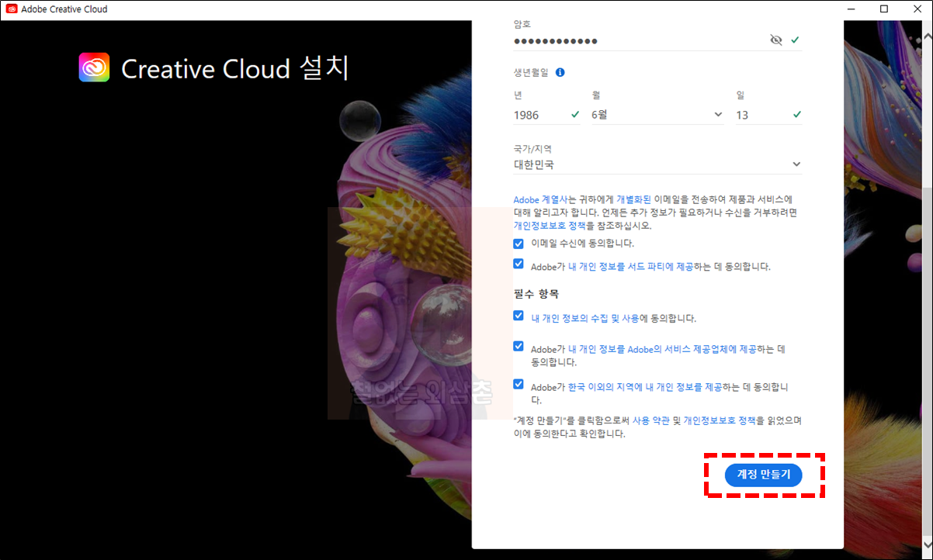
Task: Open 개인정보보호 정책 link in email paragraph
Action: click(x=550, y=226)
